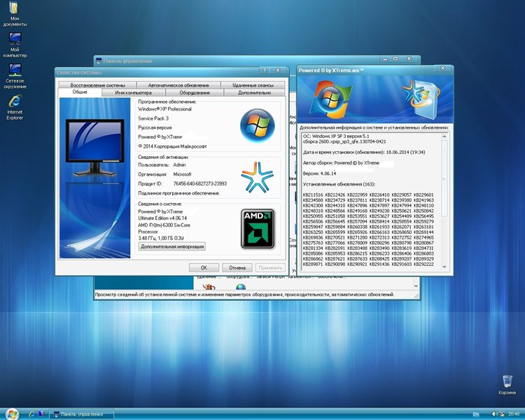Viewport: 525px width, 420px height.
Task: Open the Мои документы desktop icon
Action: point(15,15)
